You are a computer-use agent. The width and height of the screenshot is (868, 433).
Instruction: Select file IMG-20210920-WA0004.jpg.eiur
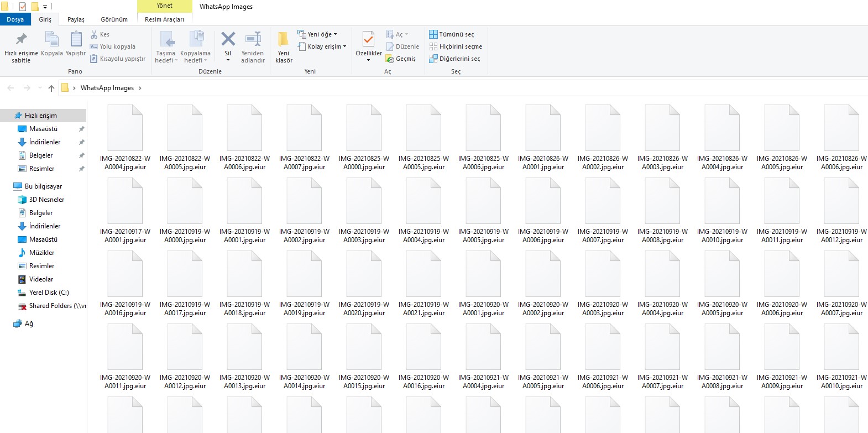[663, 284]
